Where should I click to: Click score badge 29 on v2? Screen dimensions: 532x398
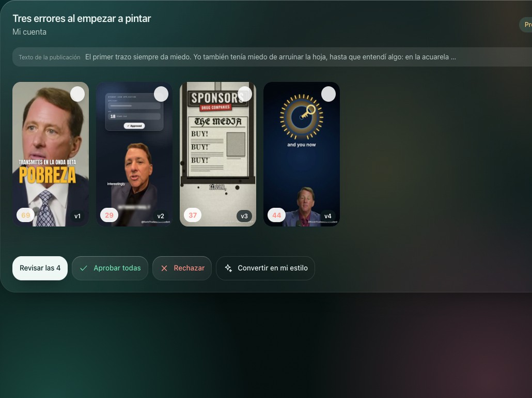[x=109, y=216]
